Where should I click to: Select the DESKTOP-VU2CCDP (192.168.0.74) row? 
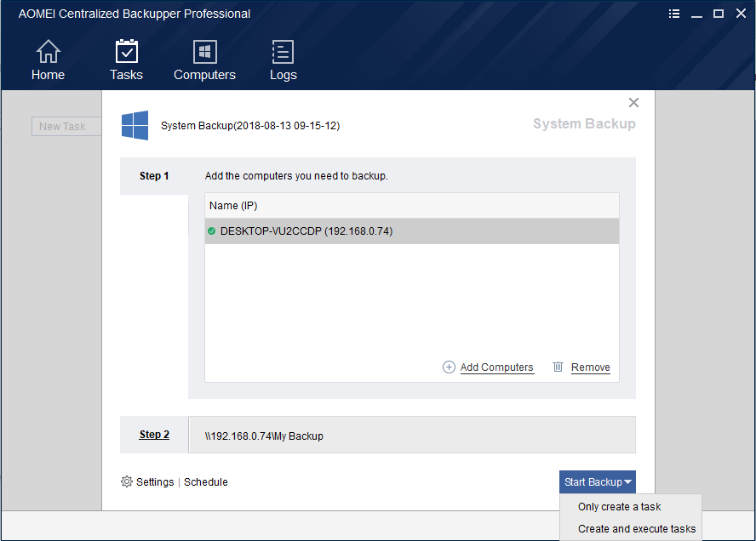412,231
